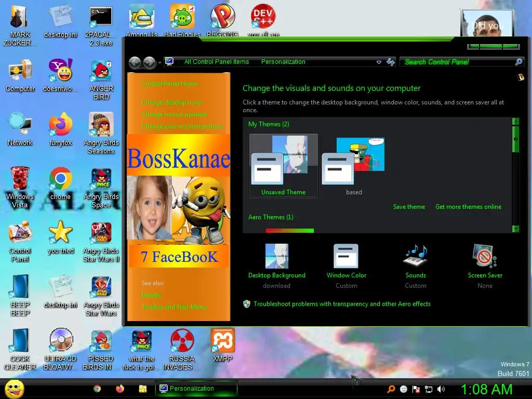Click theme list scroll up arrow

(515, 121)
